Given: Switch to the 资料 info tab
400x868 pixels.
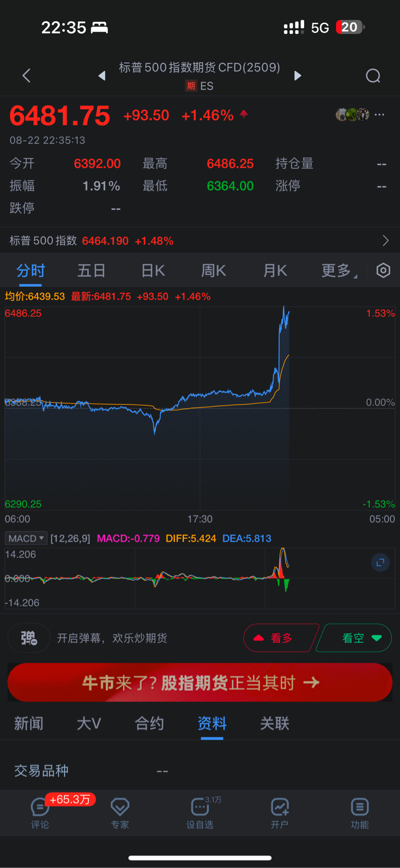Looking at the screenshot, I should 212,724.
